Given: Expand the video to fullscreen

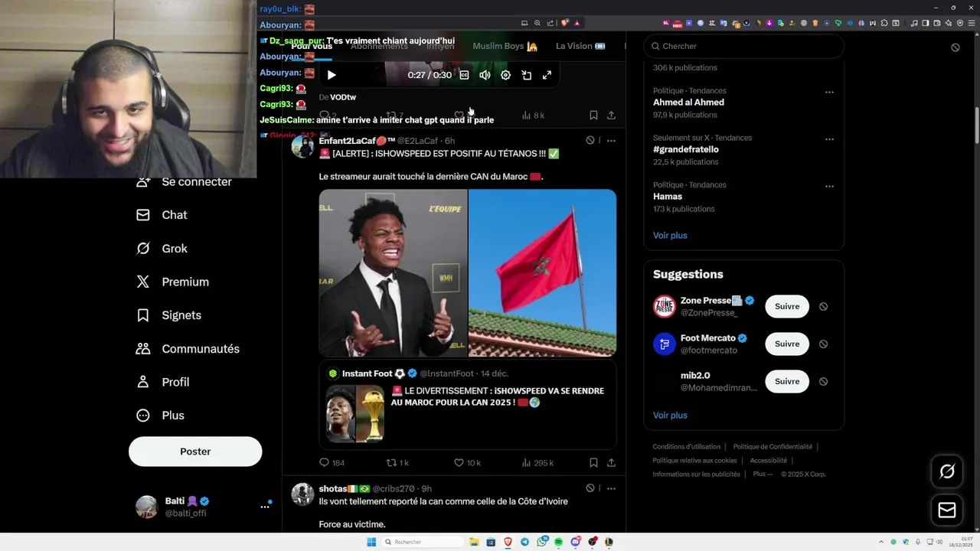Looking at the screenshot, I should (x=547, y=75).
